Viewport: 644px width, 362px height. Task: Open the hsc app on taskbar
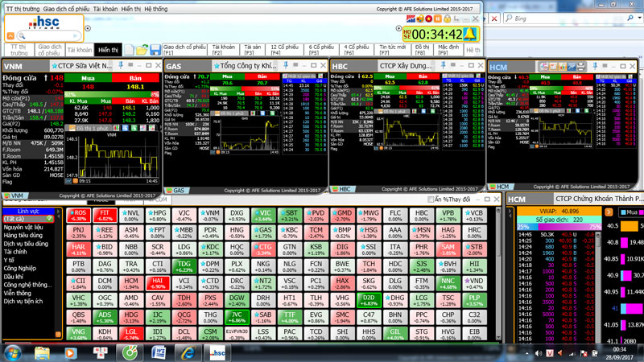coord(217,352)
